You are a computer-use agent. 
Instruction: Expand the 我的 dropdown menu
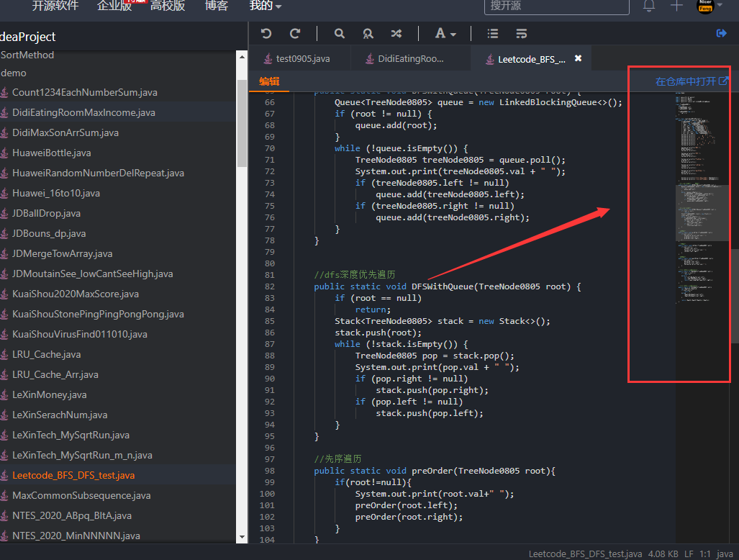coord(265,6)
